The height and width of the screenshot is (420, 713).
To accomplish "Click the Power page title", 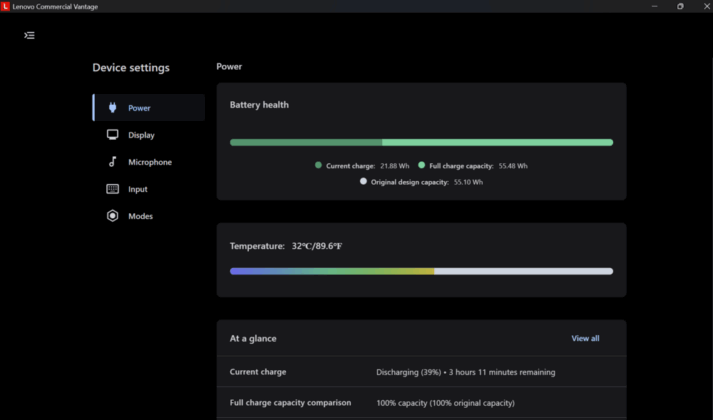I will point(229,66).
